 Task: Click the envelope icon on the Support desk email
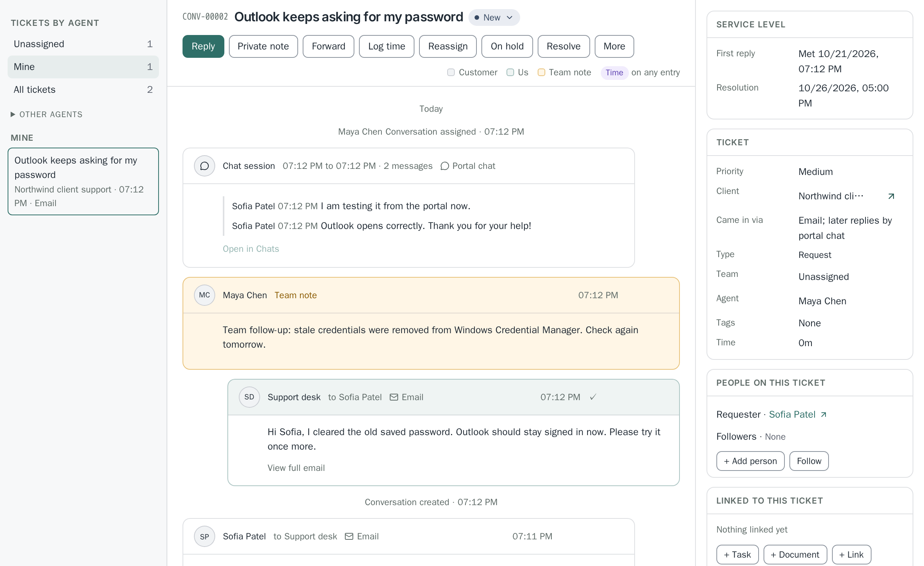(x=394, y=397)
